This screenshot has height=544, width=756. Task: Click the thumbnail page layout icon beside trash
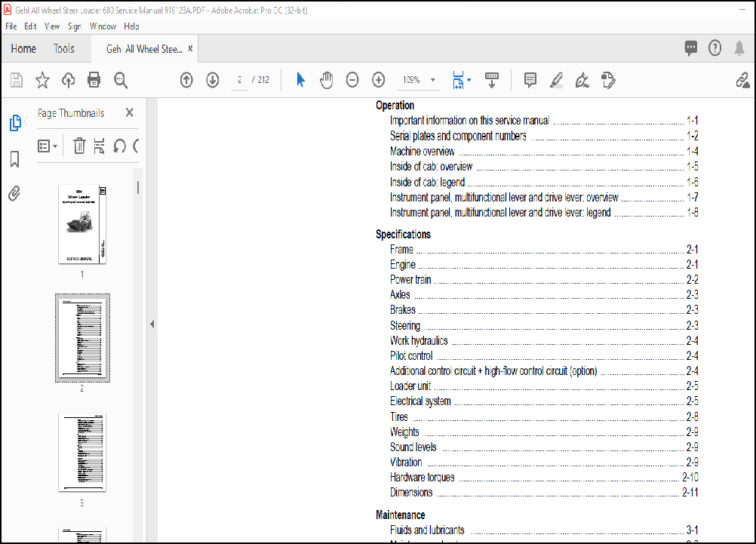point(99,146)
